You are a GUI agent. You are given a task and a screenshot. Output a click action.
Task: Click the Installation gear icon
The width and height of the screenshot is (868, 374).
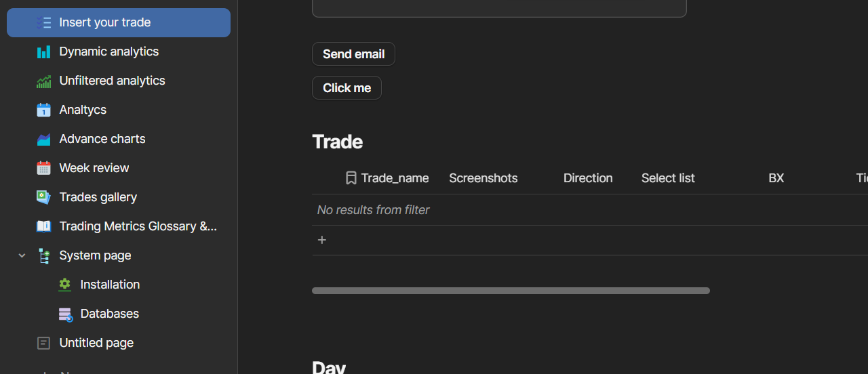65,285
